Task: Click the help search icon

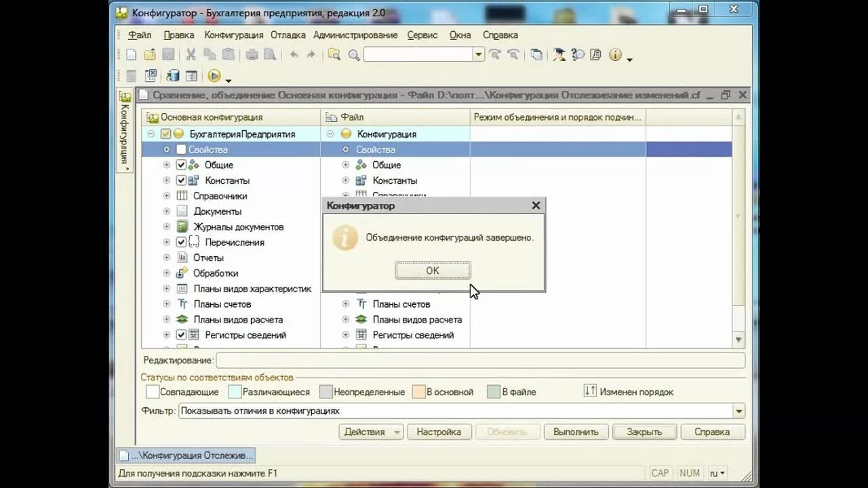Action: (578, 55)
